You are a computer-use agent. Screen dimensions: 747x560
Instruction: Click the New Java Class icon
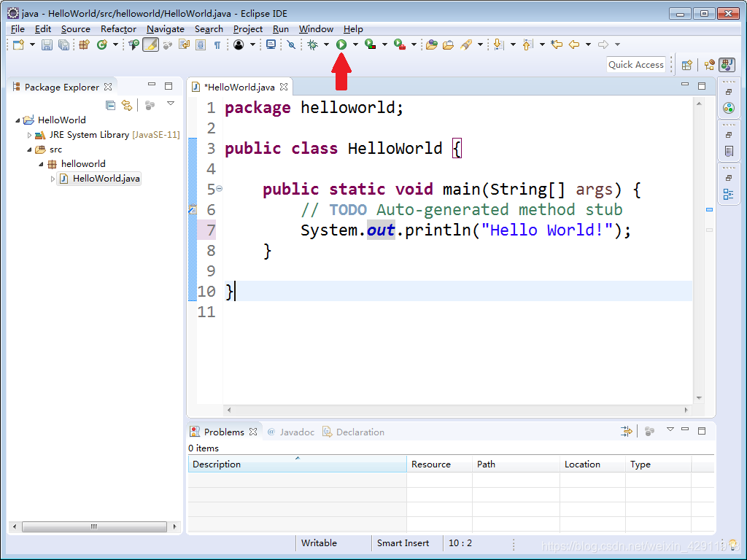pyautogui.click(x=101, y=44)
